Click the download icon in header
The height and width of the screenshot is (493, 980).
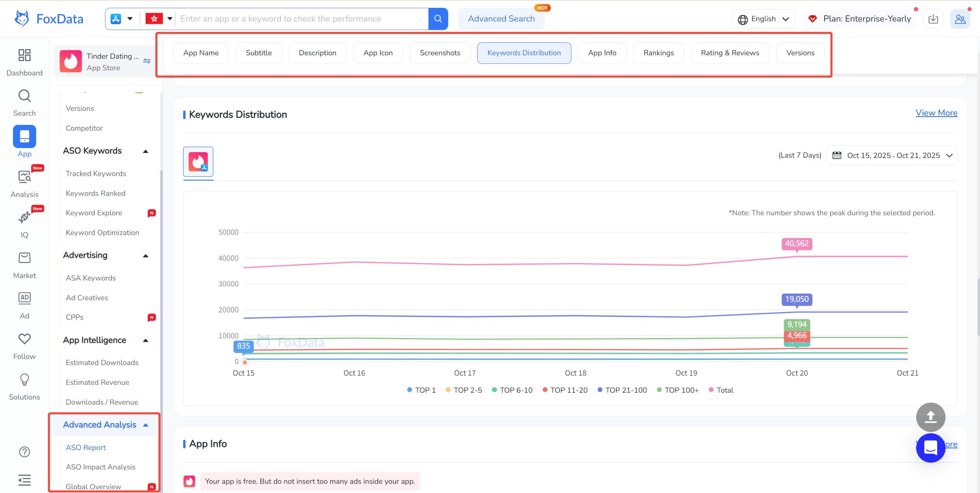point(933,19)
